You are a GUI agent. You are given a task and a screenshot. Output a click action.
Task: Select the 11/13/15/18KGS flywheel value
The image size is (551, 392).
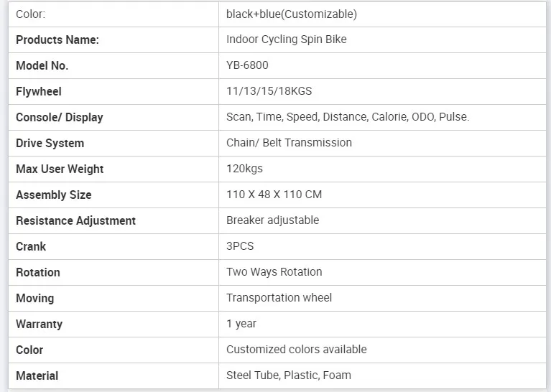(269, 91)
